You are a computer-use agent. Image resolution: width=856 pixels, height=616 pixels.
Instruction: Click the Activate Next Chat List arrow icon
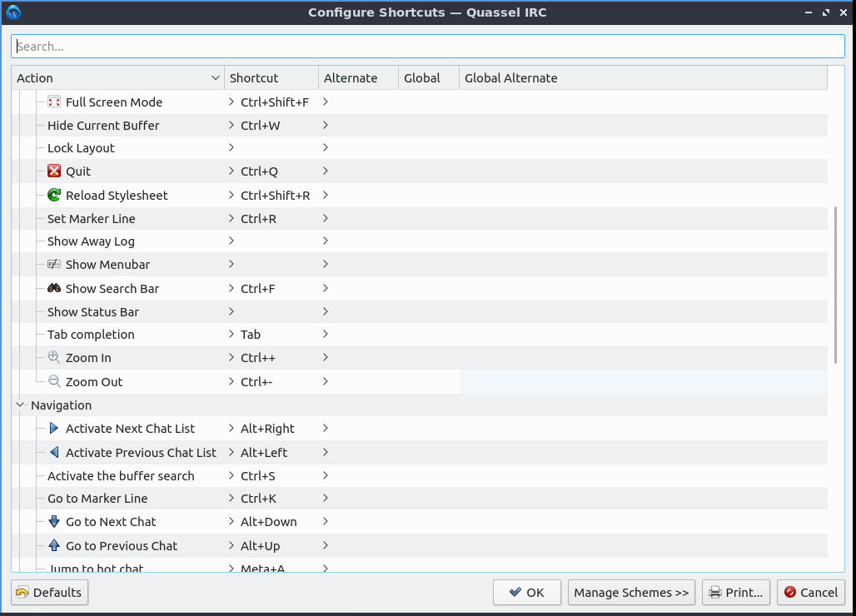tap(54, 429)
